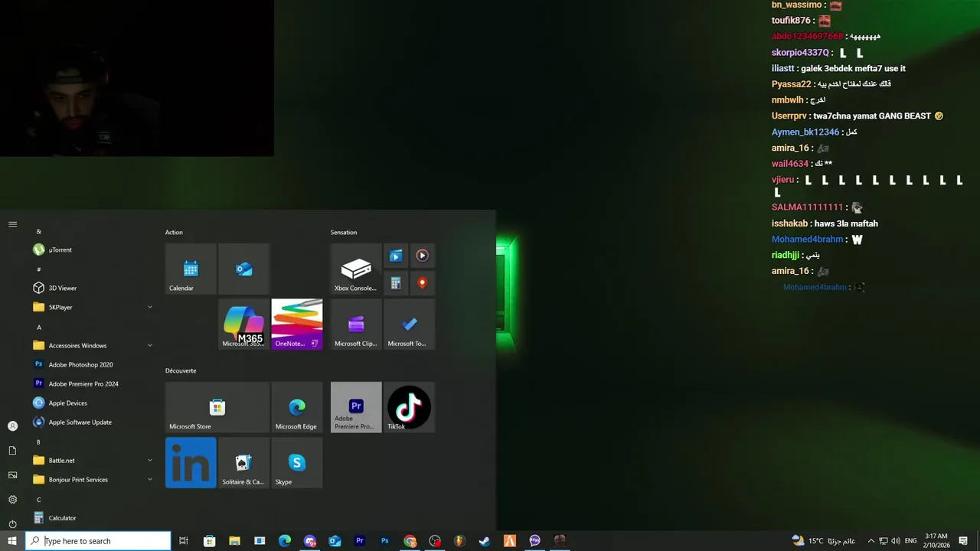Select the letter A header
The width and height of the screenshot is (980, 551).
pyautogui.click(x=38, y=327)
